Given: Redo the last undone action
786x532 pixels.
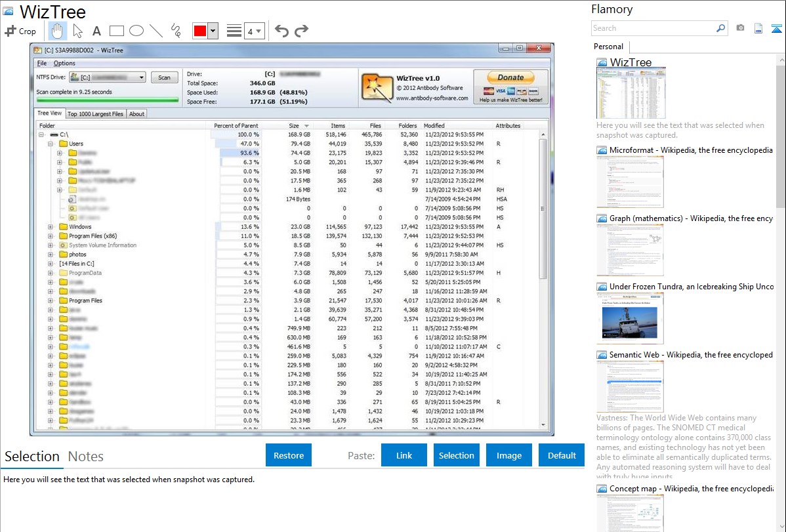Looking at the screenshot, I should 301,31.
